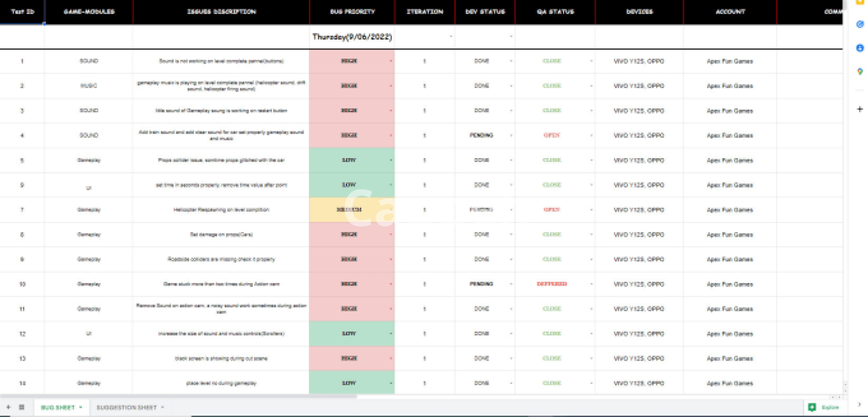Open Dev Status dropdown for Test ID 10
Viewport: 868px width, 417px height.
[x=511, y=284]
